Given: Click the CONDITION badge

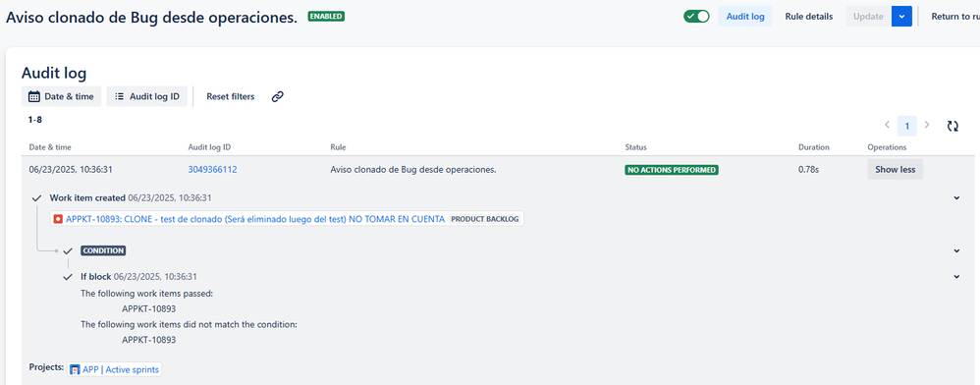Looking at the screenshot, I should pos(103,250).
